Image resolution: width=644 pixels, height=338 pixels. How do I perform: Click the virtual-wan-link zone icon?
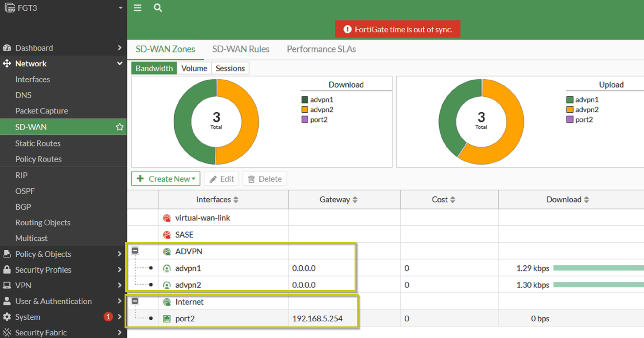167,218
